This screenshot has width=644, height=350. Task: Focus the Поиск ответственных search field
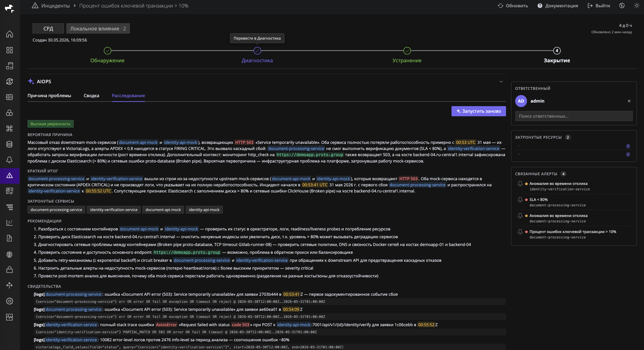pos(574,116)
